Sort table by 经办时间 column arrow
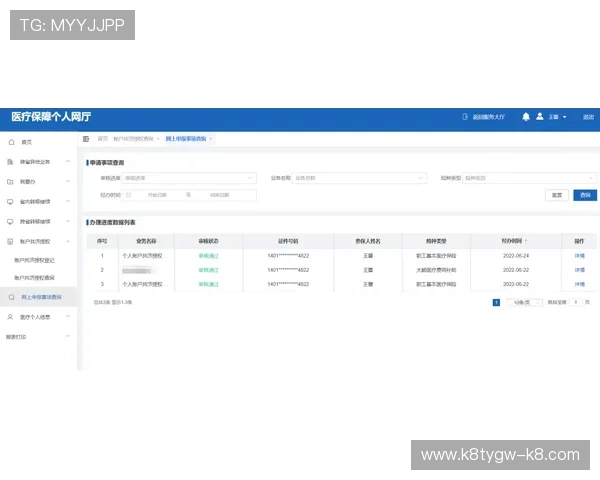This screenshot has width=600, height=480. pyautogui.click(x=527, y=241)
